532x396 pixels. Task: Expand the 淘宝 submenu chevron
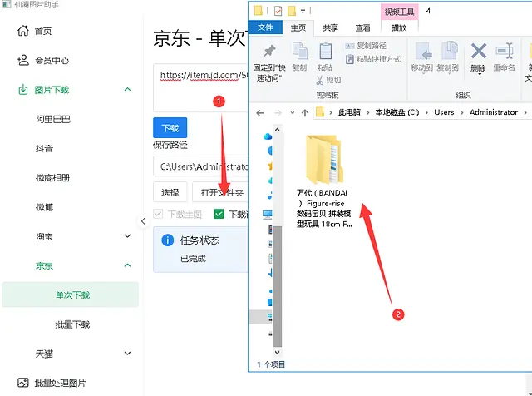coord(127,236)
